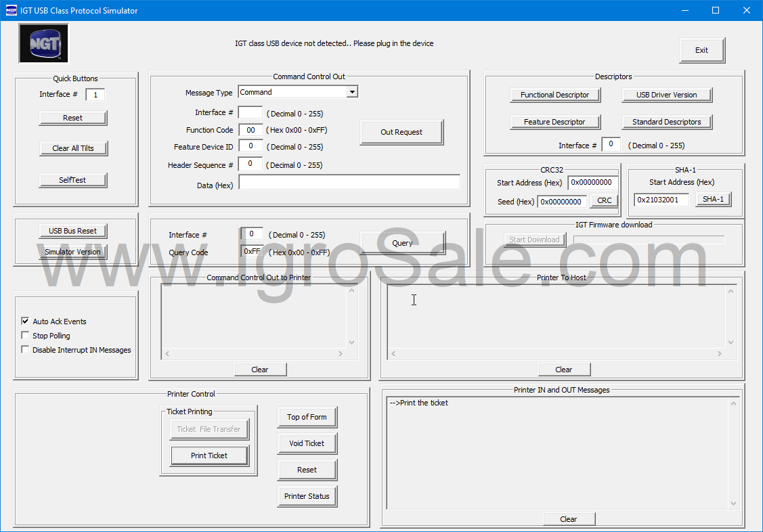Run a Query with code 0xFF

coord(401,242)
